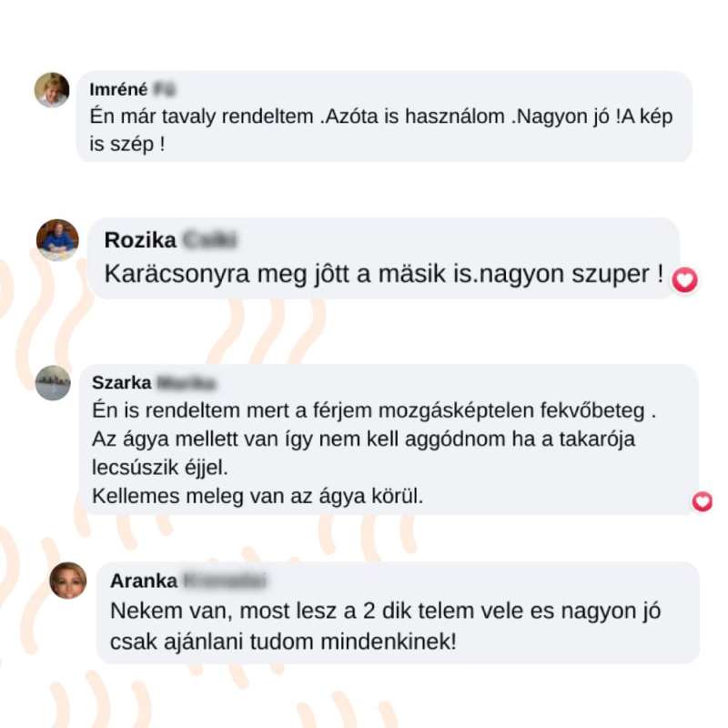Click Imréné's profile avatar
The height and width of the screenshot is (728, 728).
[x=52, y=89]
